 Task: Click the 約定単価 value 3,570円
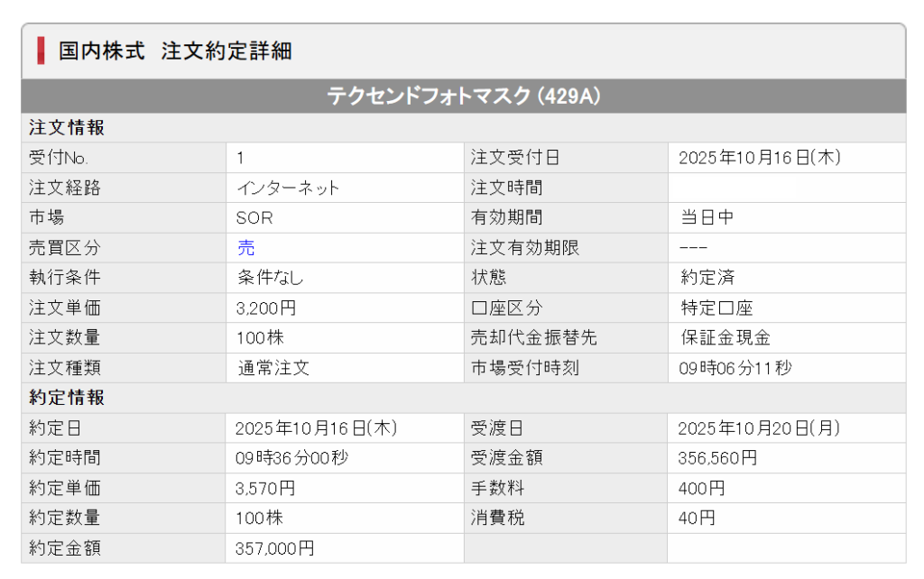pos(265,488)
